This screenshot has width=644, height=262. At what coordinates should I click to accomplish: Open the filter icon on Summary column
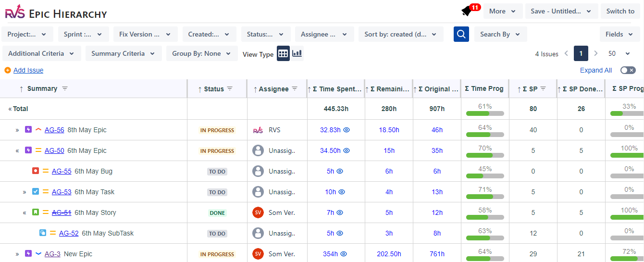65,88
